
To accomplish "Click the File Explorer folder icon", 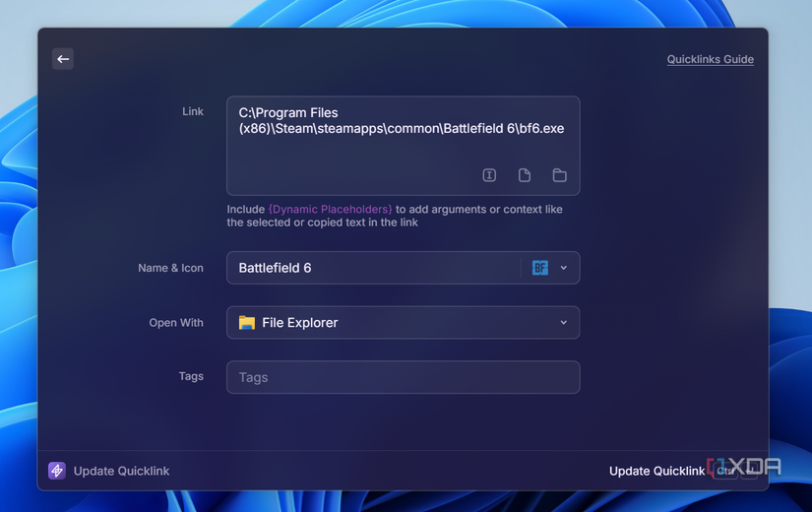I will (x=247, y=322).
